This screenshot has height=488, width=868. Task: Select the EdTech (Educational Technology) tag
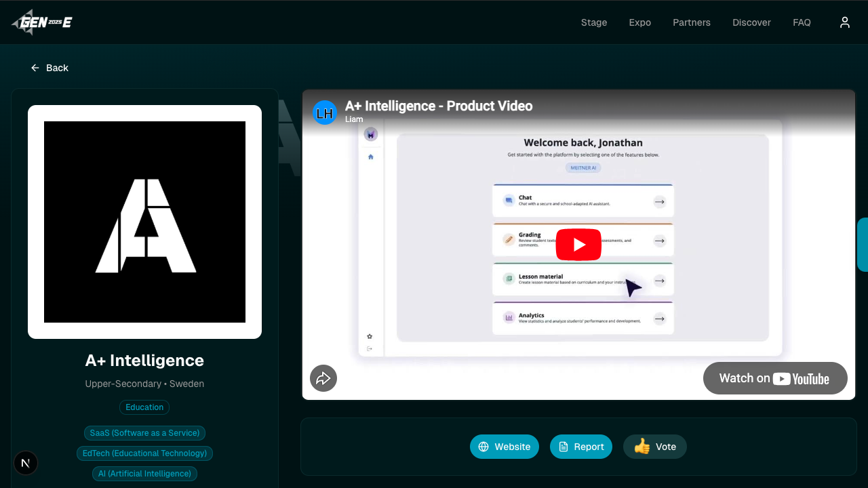(x=144, y=453)
